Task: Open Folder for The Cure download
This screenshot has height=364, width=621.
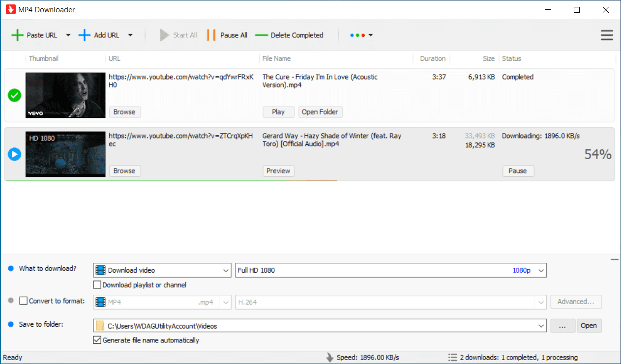Action: 320,112
